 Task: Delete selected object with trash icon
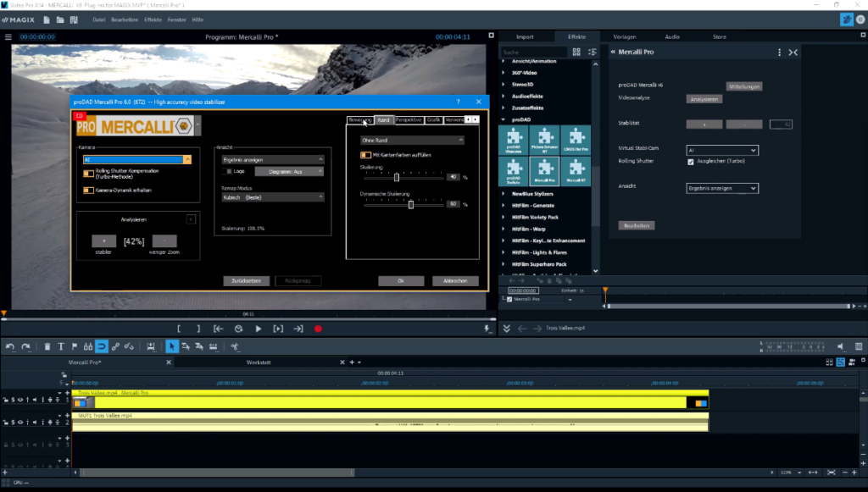47,346
